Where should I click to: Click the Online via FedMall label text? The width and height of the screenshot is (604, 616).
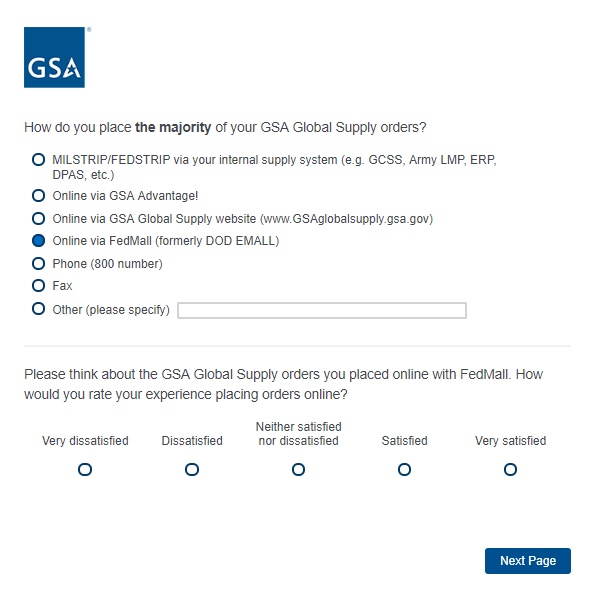pyautogui.click(x=165, y=241)
